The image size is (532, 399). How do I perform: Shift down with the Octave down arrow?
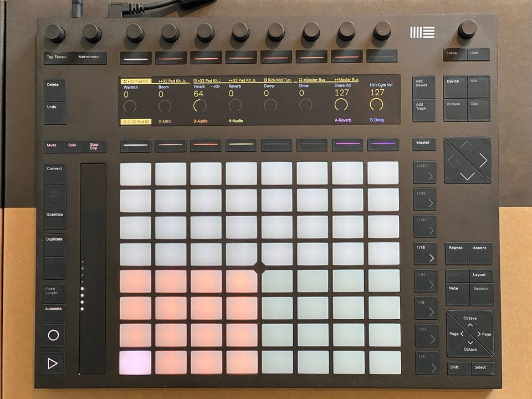pos(470,346)
